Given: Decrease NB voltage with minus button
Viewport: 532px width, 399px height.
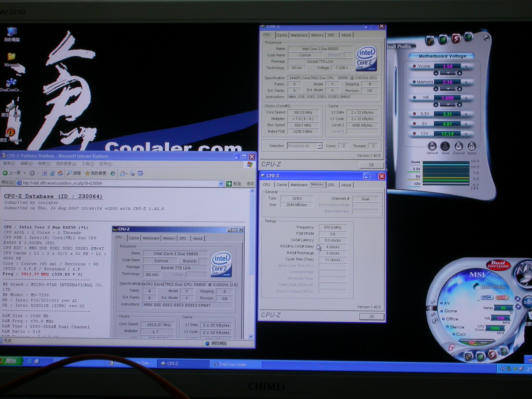Looking at the screenshot, I should 436,105.
